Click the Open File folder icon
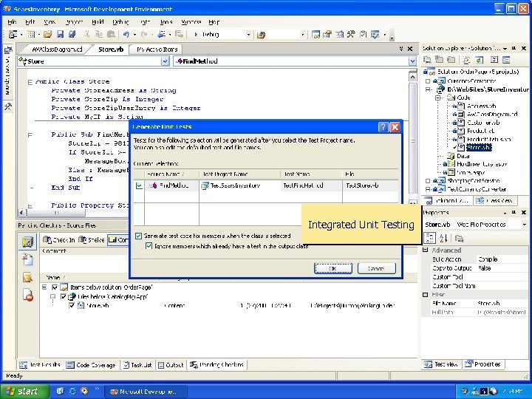This screenshot has width=532, height=399. tap(47, 34)
